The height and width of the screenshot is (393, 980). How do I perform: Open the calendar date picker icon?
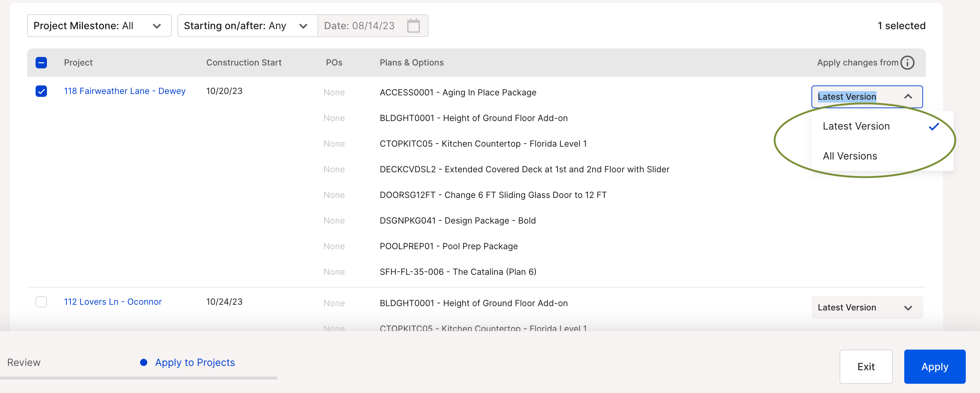coord(413,26)
